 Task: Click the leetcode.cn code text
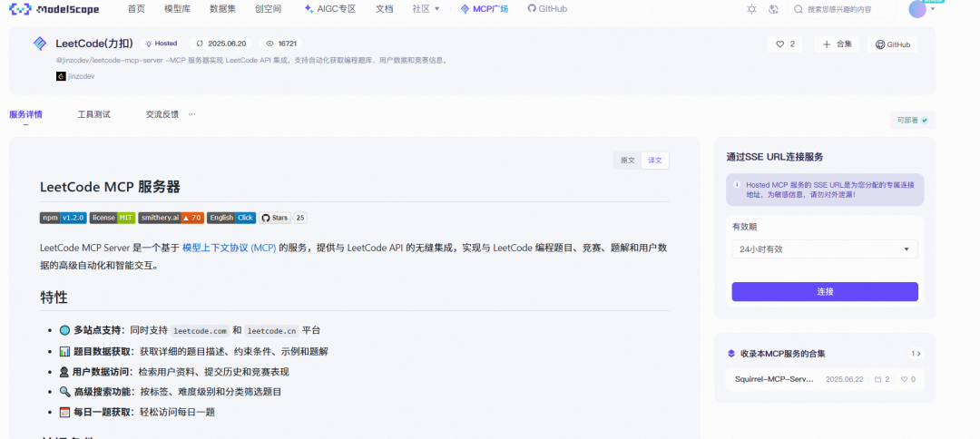coord(270,331)
